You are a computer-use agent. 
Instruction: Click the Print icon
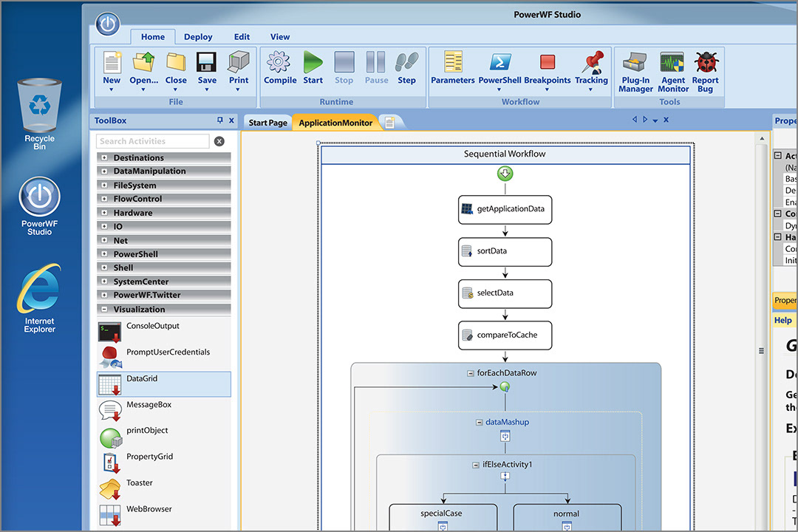pyautogui.click(x=239, y=62)
